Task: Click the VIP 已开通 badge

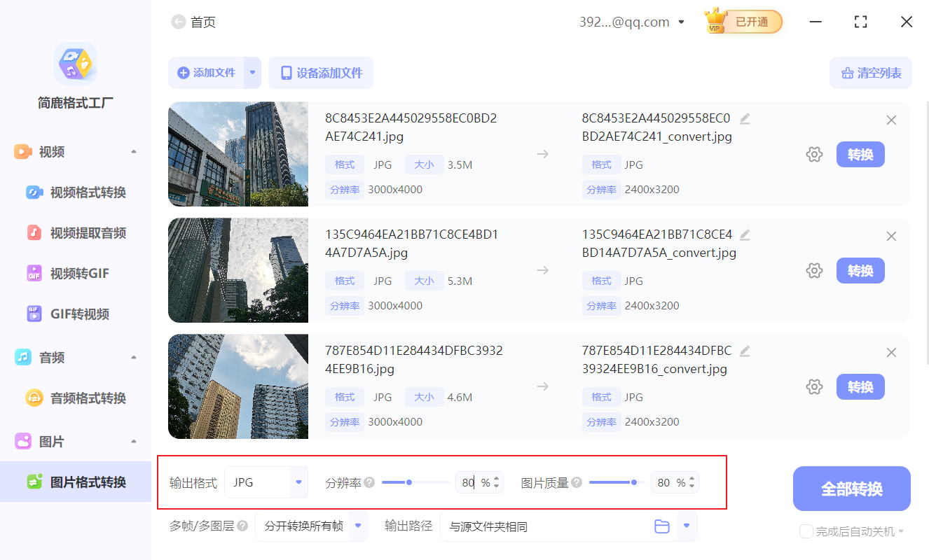Action: [x=743, y=22]
